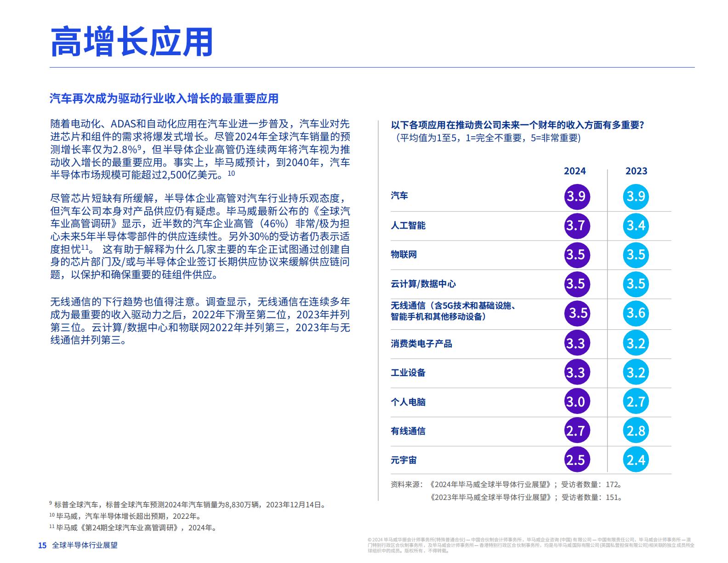Click footer text 全球半导体行业展望
Image resolution: width=728 pixels, height=563 pixels.
(x=85, y=545)
